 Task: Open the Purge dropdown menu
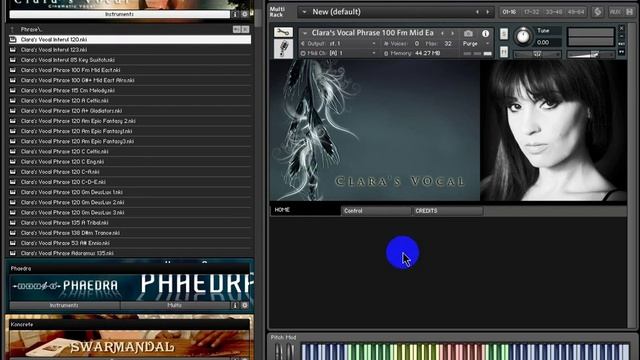point(476,43)
